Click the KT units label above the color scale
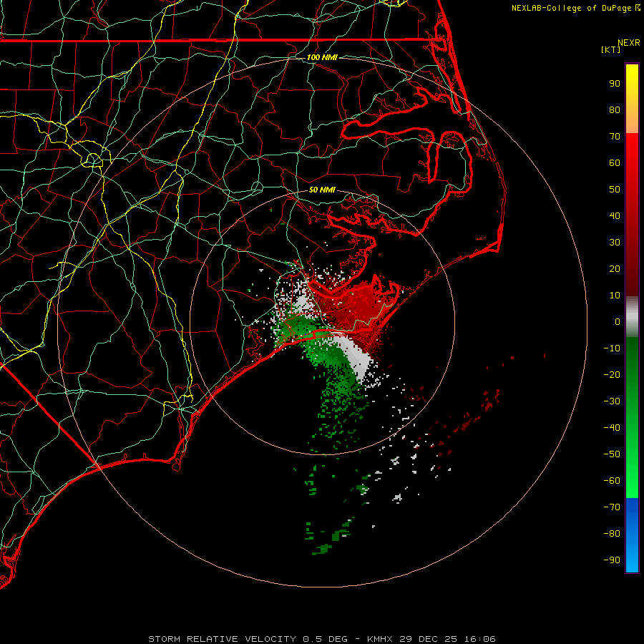The height and width of the screenshot is (644, 644). (610, 49)
